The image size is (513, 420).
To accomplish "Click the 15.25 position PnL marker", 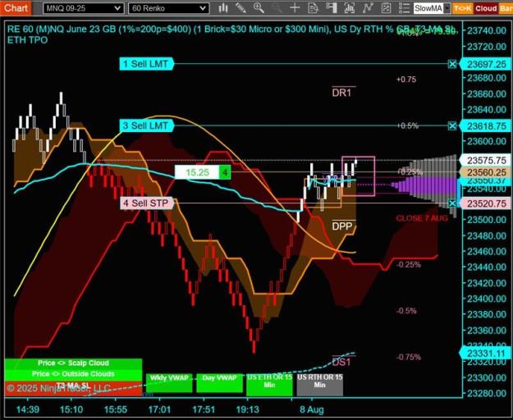I will 197,172.
